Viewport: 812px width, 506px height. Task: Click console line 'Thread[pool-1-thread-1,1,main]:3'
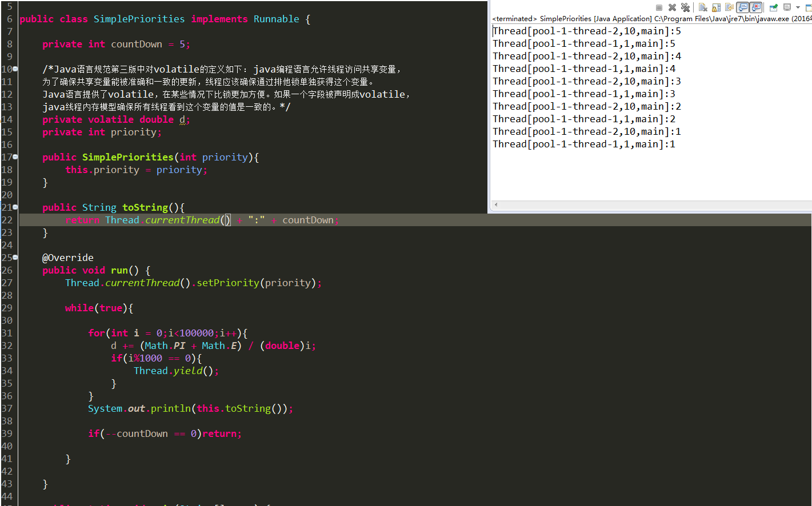pos(584,94)
